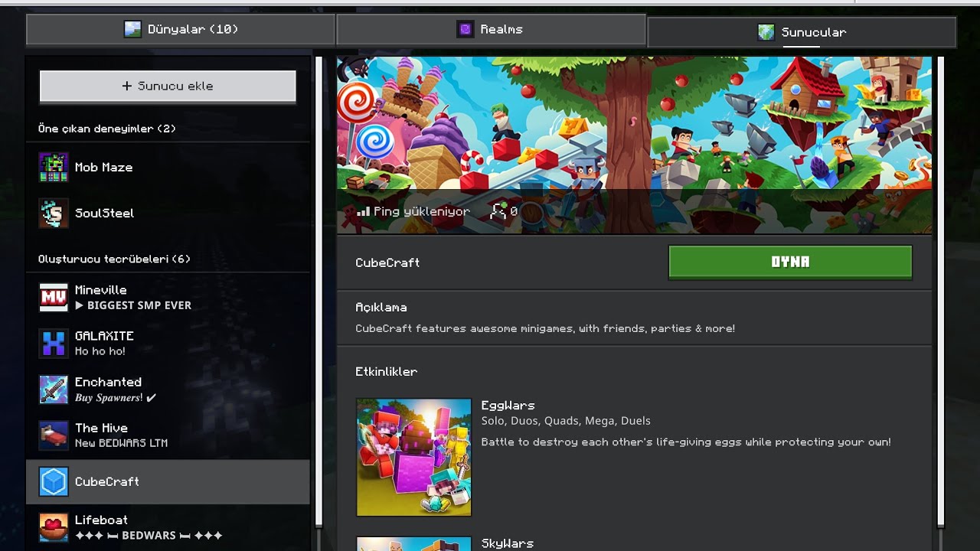Click EggWars modes Solo, Duos, Quads line
Viewport: 980px width, 551px height.
pyautogui.click(x=566, y=421)
